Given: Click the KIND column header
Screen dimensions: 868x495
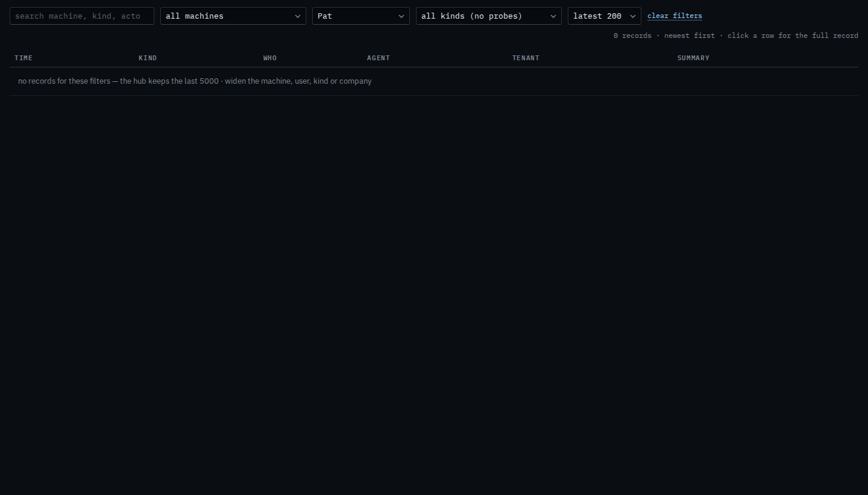Looking at the screenshot, I should pos(148,58).
